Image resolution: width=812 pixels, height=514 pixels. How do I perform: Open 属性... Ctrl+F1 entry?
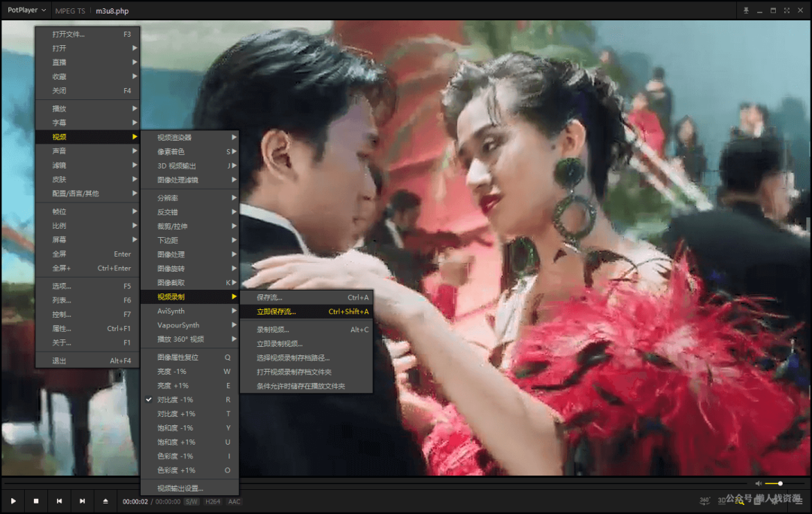tap(87, 329)
